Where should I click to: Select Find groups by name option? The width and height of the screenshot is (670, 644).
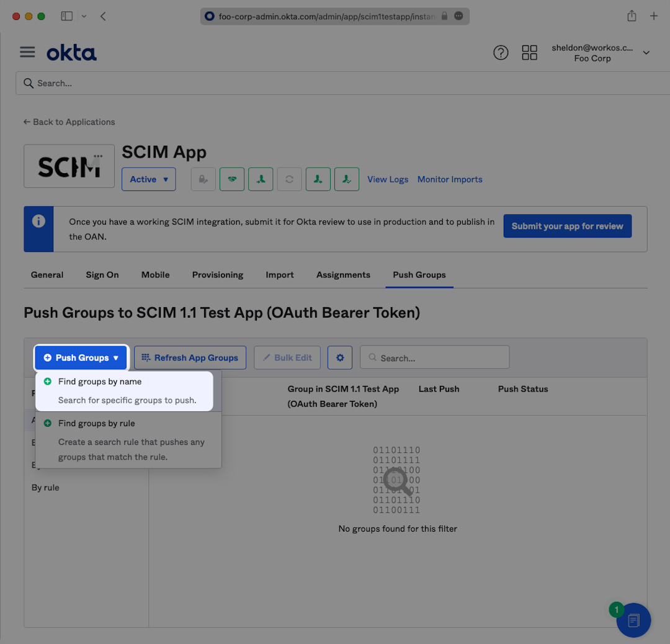[100, 382]
